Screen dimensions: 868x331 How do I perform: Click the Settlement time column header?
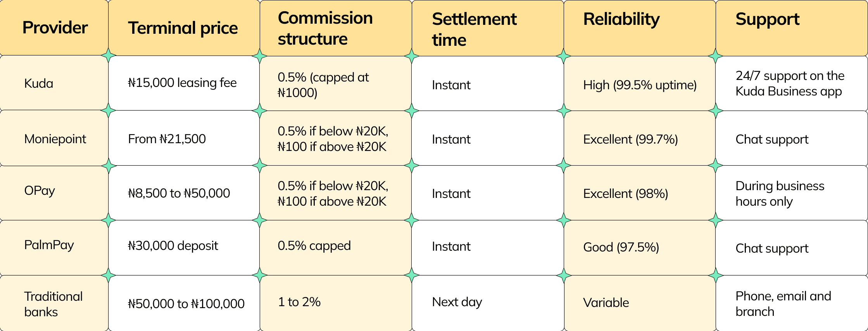pyautogui.click(x=474, y=29)
